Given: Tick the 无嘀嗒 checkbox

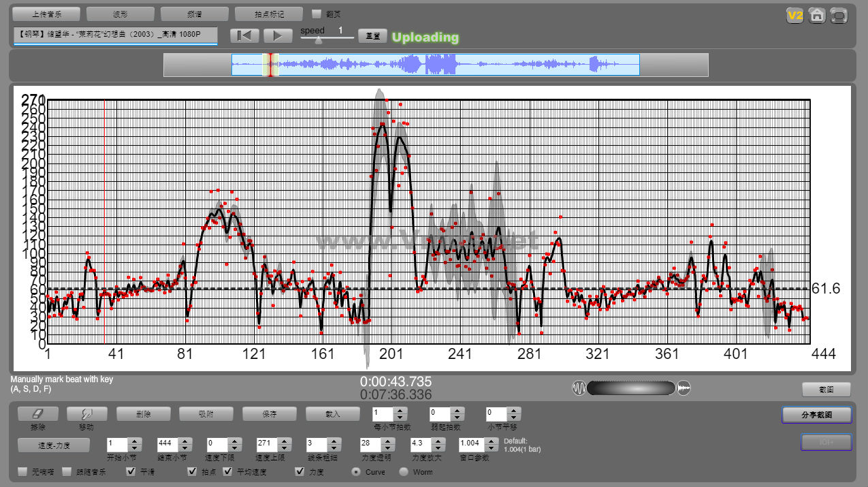Looking at the screenshot, I should [x=22, y=471].
